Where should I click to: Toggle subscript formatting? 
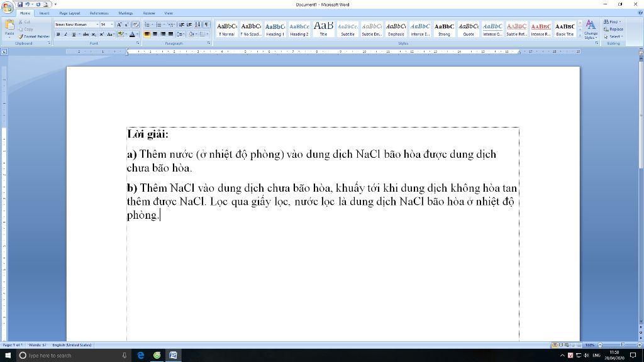[94, 35]
